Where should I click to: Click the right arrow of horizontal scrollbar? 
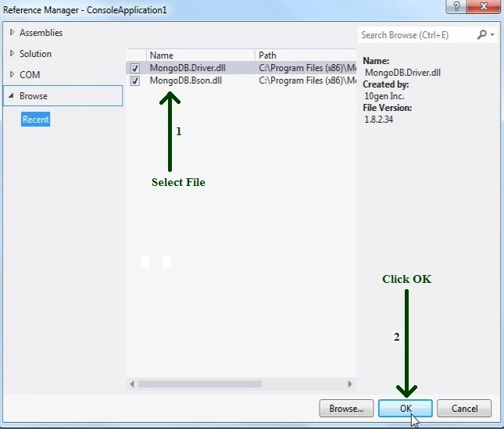[x=350, y=384]
